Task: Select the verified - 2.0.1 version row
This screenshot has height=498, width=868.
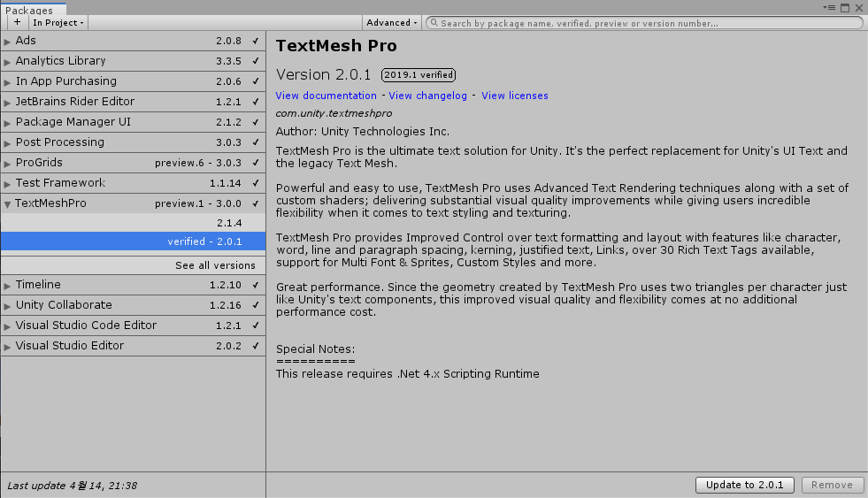Action: point(133,241)
